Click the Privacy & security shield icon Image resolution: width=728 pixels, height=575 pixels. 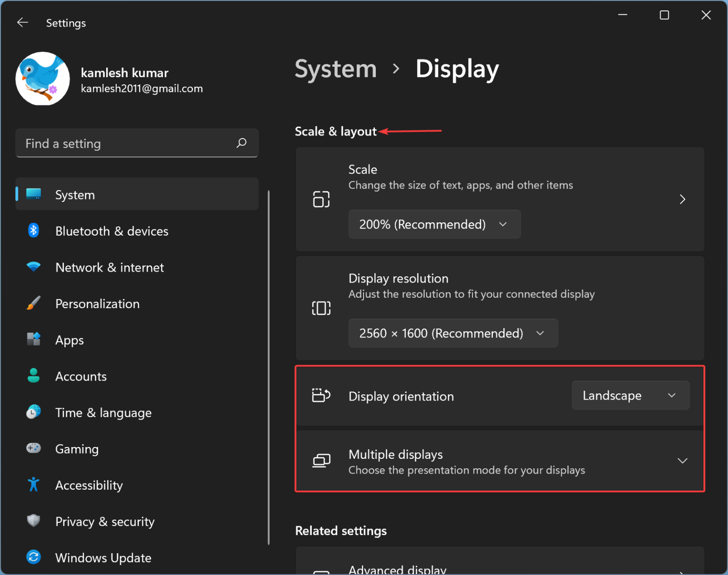[x=33, y=521]
